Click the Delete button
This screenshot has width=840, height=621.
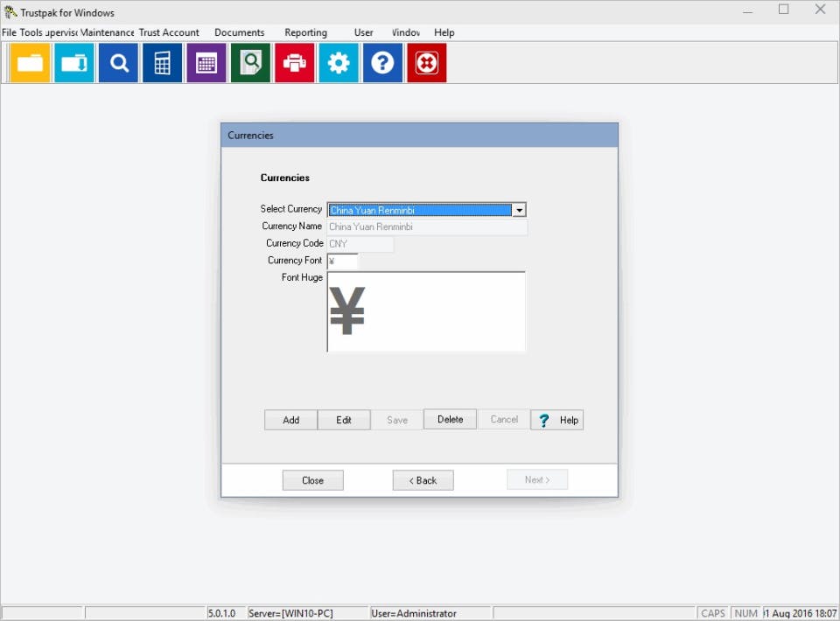pos(450,419)
